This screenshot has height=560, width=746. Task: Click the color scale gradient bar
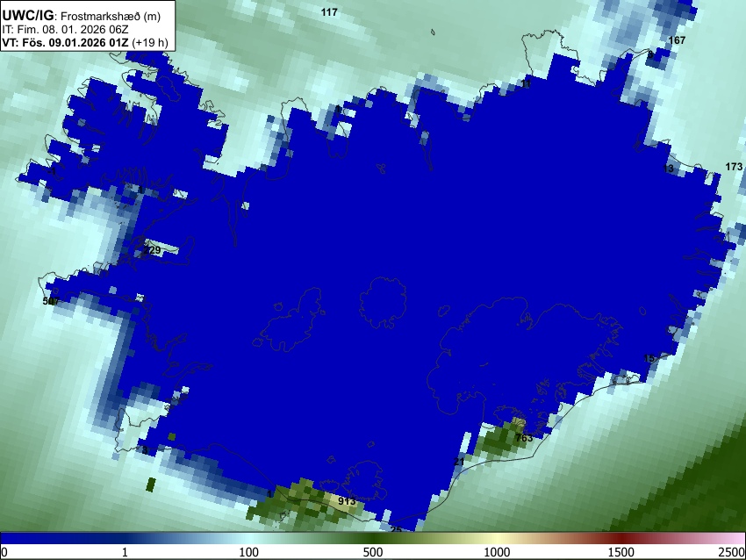[x=373, y=538]
